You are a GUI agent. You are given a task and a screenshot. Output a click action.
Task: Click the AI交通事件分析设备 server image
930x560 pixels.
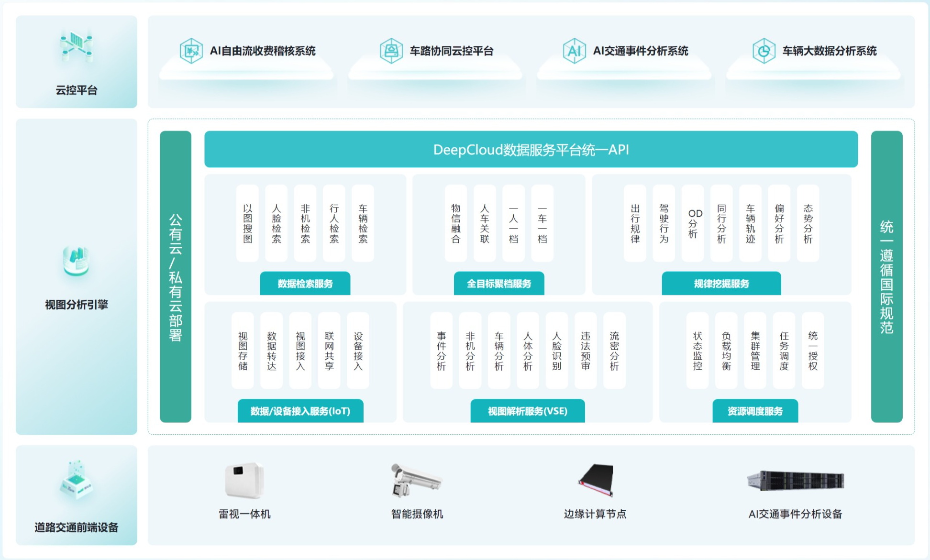(x=796, y=480)
